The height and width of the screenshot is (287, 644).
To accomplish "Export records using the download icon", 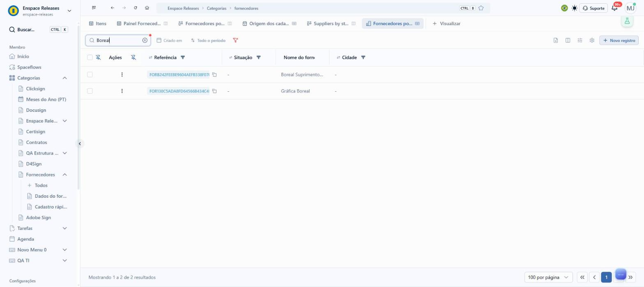I will point(556,40).
